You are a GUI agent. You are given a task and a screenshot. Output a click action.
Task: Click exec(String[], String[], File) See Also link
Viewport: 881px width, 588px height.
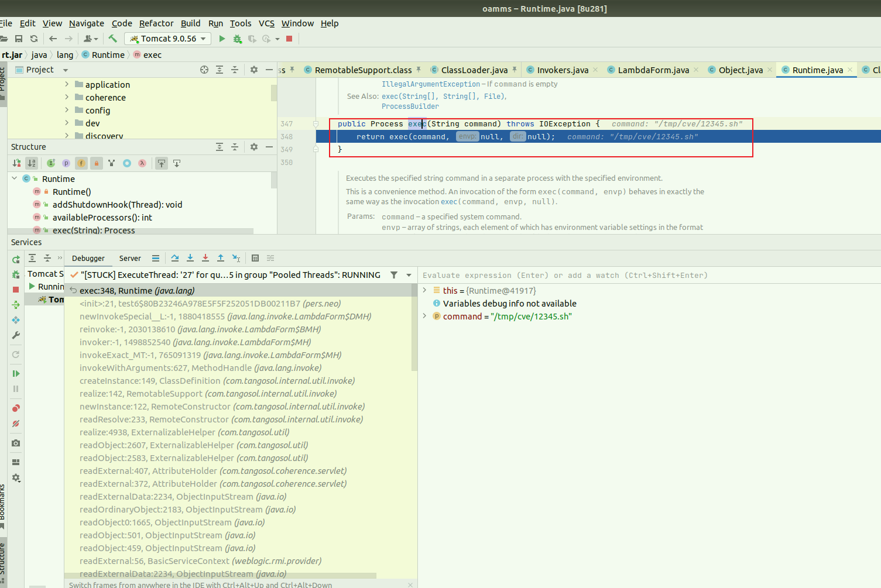444,97
